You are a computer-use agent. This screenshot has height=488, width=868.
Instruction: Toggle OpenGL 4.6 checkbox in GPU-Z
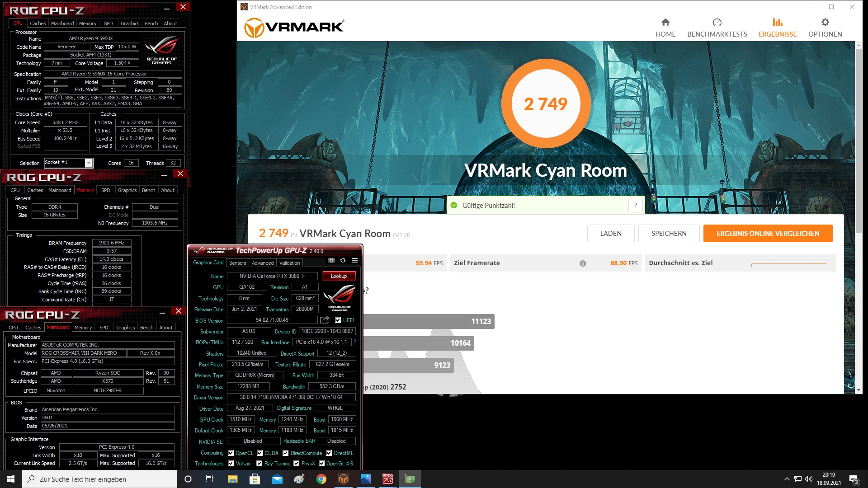pyautogui.click(x=322, y=464)
